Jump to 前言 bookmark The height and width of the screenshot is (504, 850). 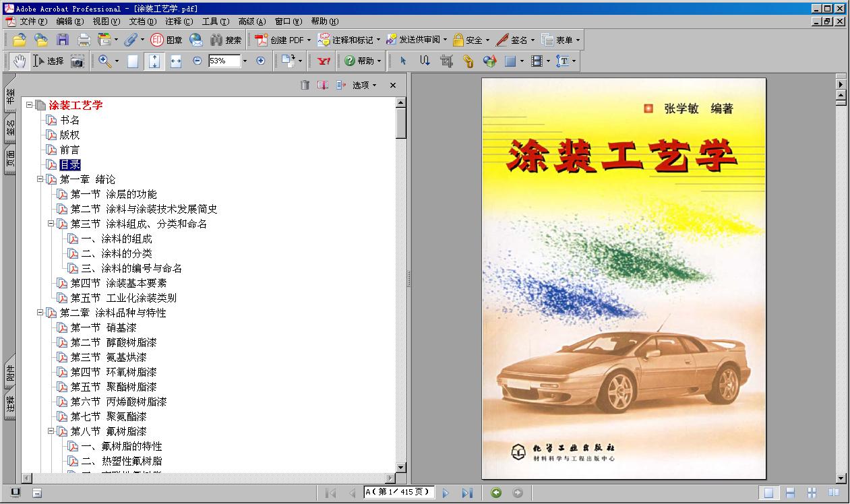[69, 150]
